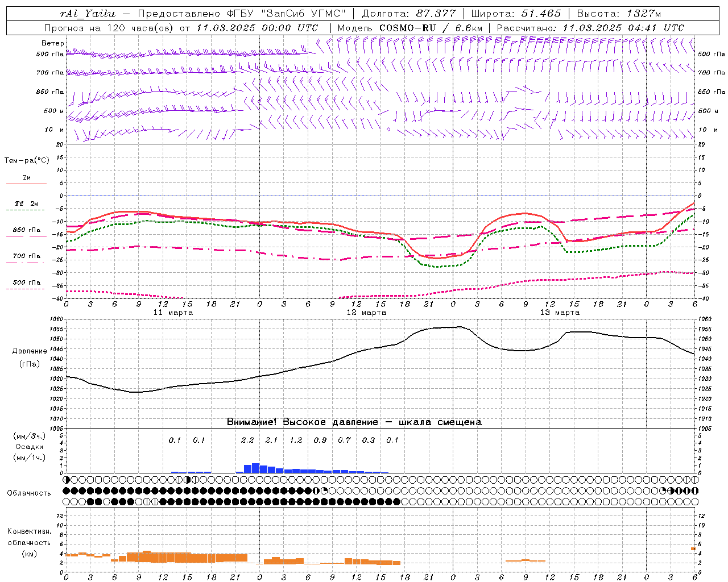Image resolution: width=728 pixels, height=582 pixels.
Task: Select the "Давление" pressure panel label
Action: coord(30,351)
